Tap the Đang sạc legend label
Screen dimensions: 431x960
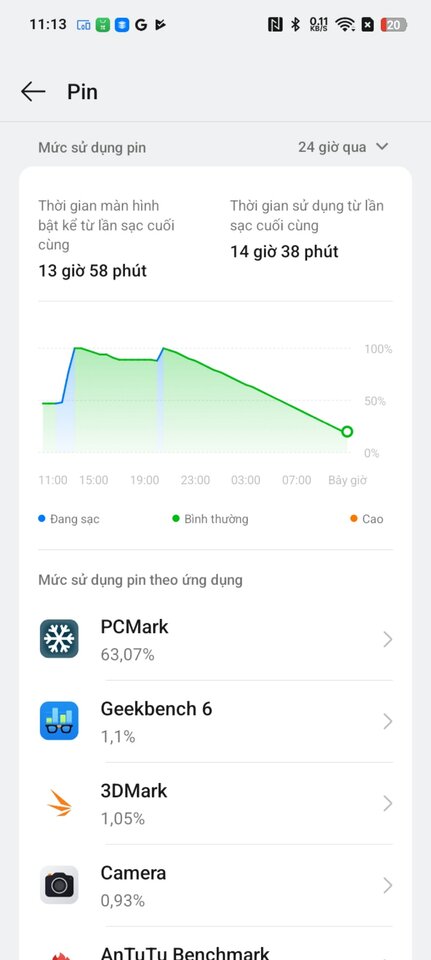(x=75, y=519)
